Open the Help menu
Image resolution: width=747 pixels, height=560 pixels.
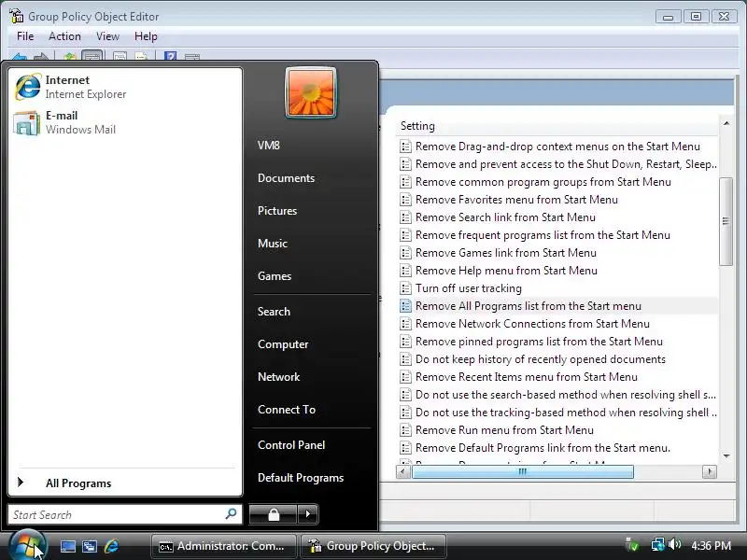[146, 36]
